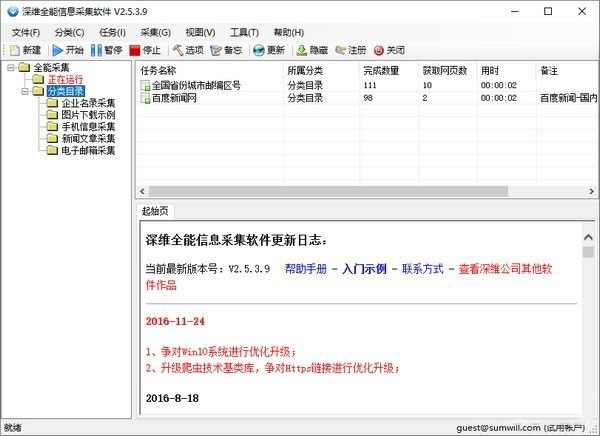Screen dimensions: 600x436
Task: Open the 入门示例 link
Action: (364, 269)
